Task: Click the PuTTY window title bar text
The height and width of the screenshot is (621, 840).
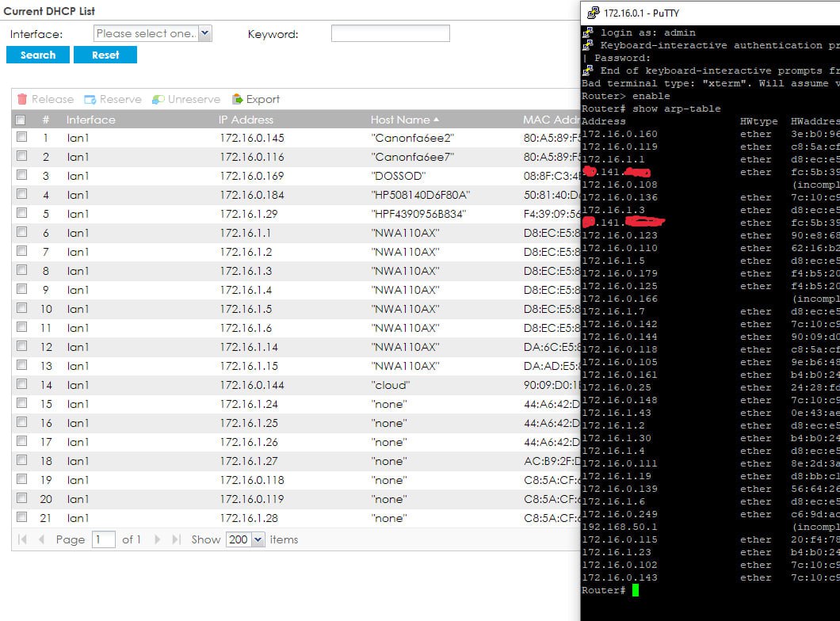Action: 641,13
